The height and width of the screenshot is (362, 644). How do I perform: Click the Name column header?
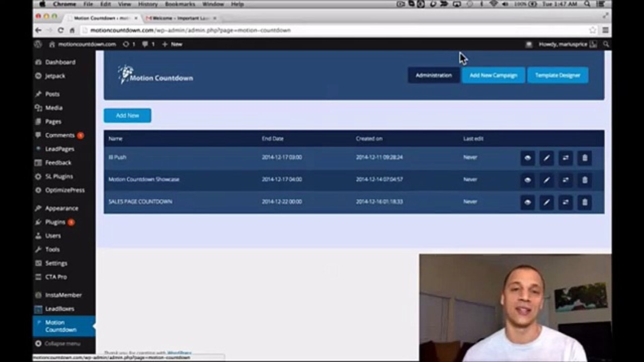pos(115,139)
